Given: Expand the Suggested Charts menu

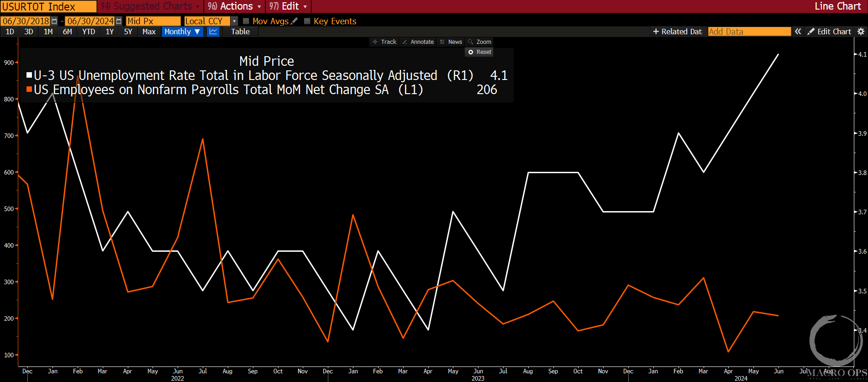Looking at the screenshot, I should point(150,6).
